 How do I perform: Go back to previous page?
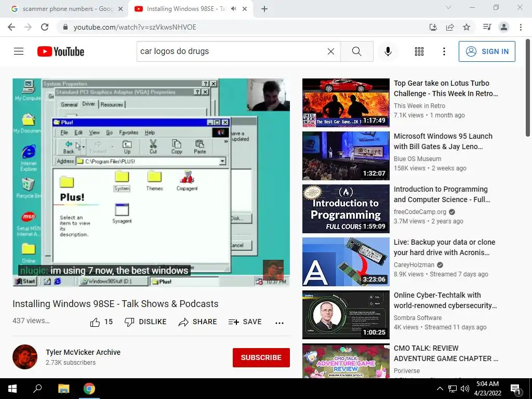11,27
